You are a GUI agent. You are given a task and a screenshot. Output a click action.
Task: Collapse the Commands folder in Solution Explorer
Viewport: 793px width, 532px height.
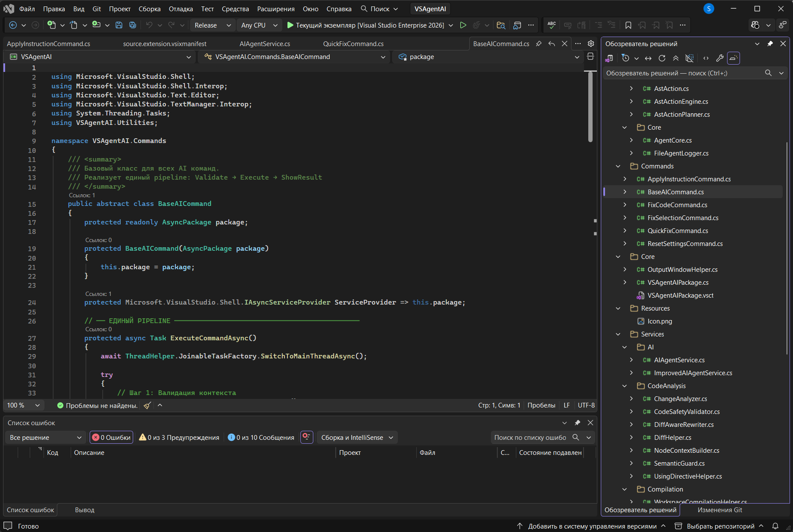point(618,166)
